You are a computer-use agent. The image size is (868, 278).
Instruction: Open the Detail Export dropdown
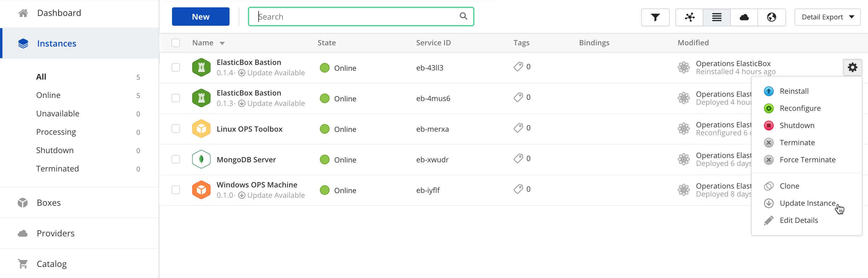827,17
